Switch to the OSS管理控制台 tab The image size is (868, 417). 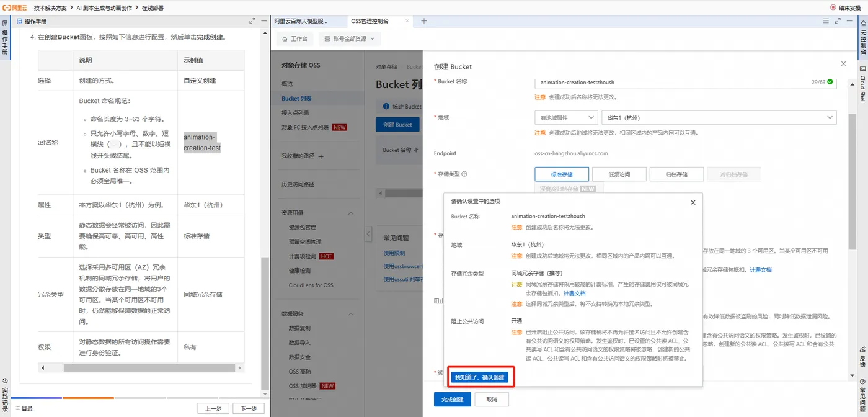(370, 20)
